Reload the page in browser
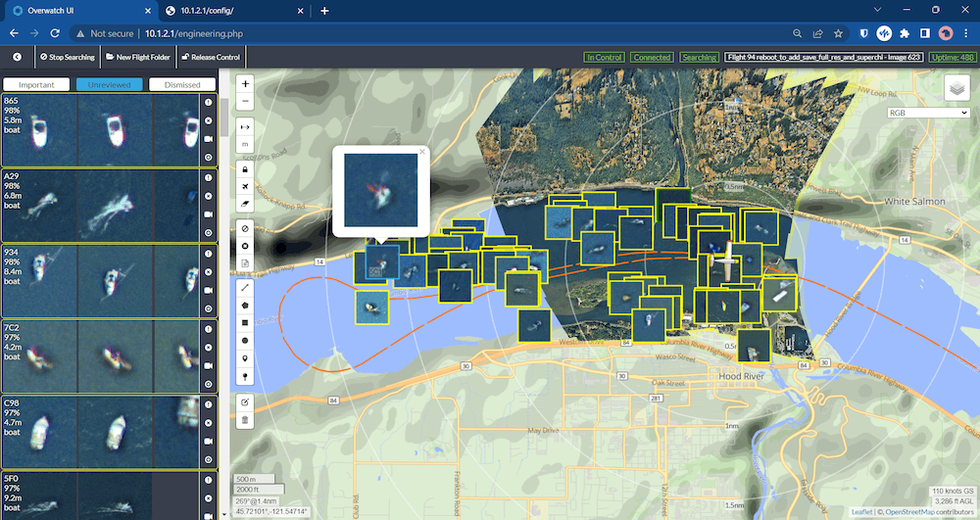Viewport: 980px width, 520px height. point(55,33)
